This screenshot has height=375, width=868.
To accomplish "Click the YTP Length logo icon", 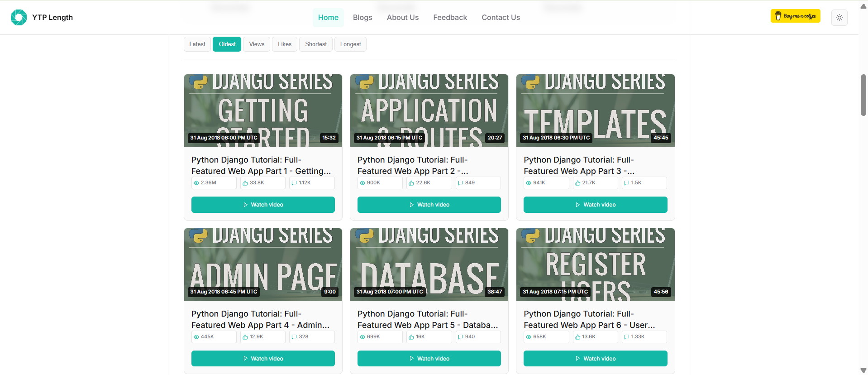I will point(19,17).
